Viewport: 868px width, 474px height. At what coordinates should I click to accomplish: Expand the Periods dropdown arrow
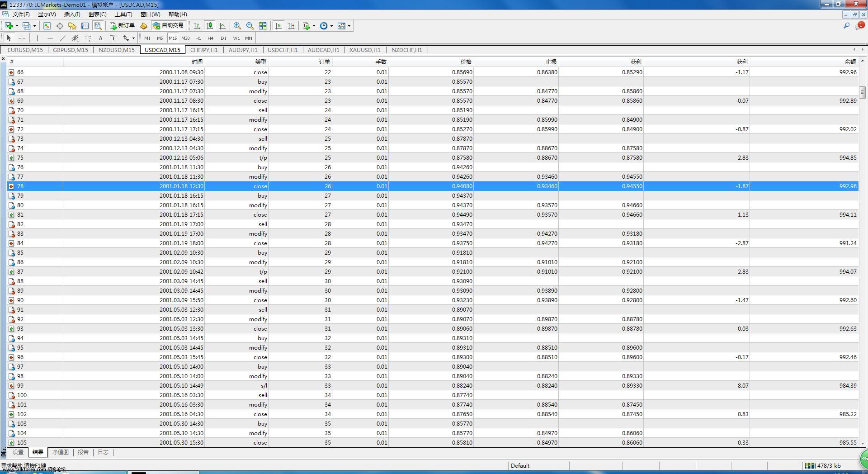(331, 26)
